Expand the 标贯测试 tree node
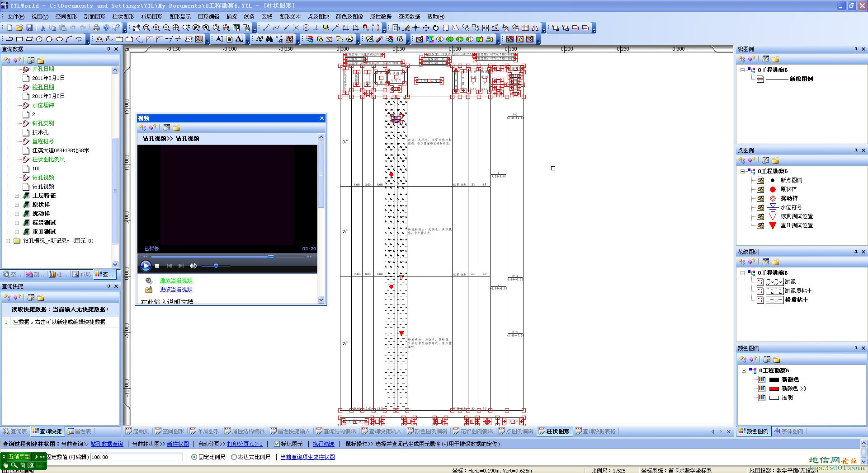This screenshot has width=868, height=473. pos(17,223)
